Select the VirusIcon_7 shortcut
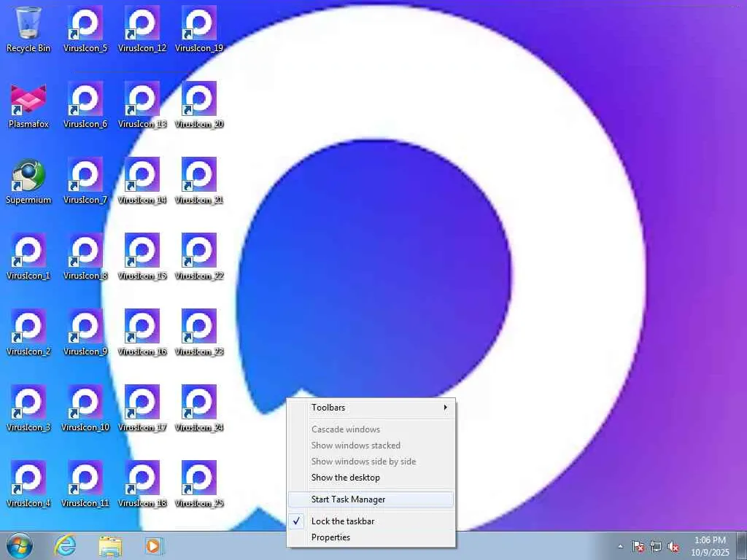 (x=85, y=181)
